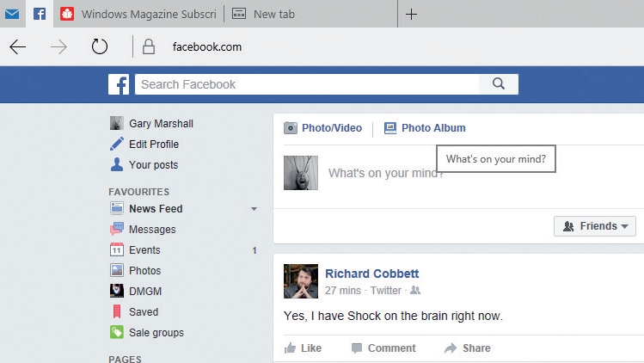Click Gary Marshall's small avatar in sidebar
This screenshot has width=644, height=363.
(117, 123)
